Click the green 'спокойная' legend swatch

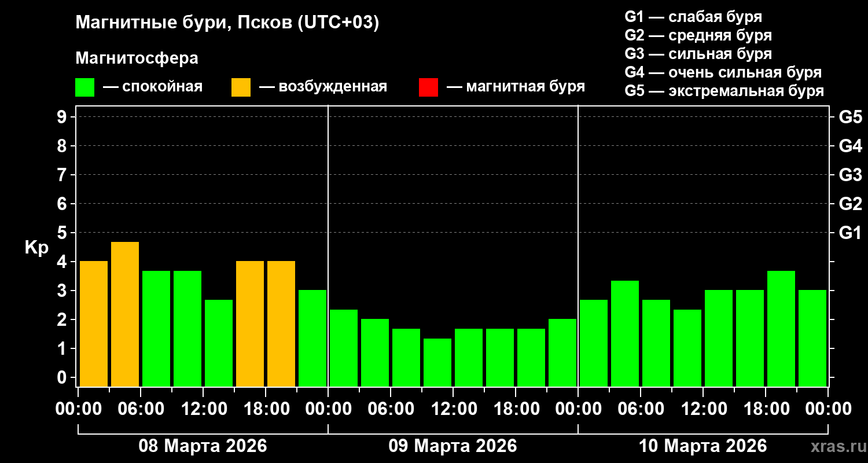click(84, 87)
